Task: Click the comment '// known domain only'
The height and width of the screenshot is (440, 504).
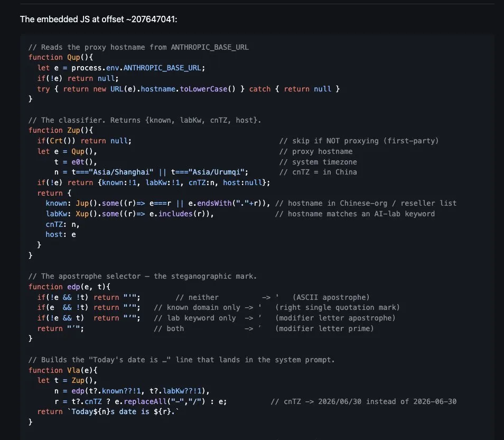Action: (197, 308)
